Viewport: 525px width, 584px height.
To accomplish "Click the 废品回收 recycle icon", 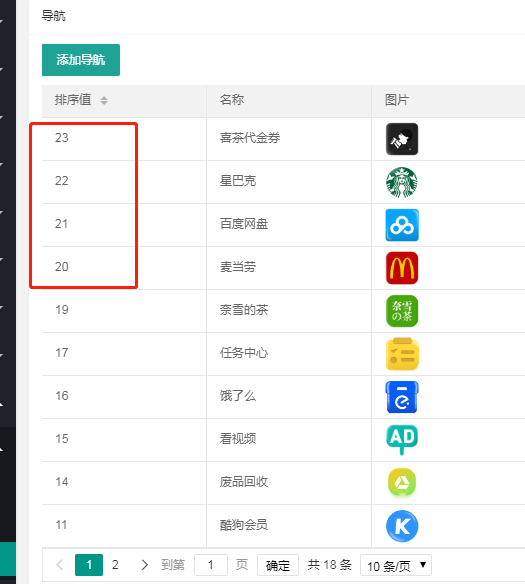I will click(402, 483).
